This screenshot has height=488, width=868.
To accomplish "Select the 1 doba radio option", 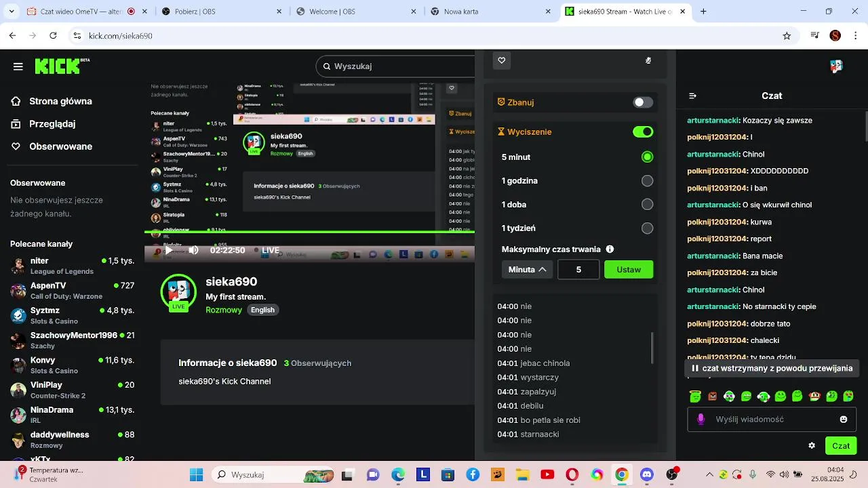I will pyautogui.click(x=647, y=205).
